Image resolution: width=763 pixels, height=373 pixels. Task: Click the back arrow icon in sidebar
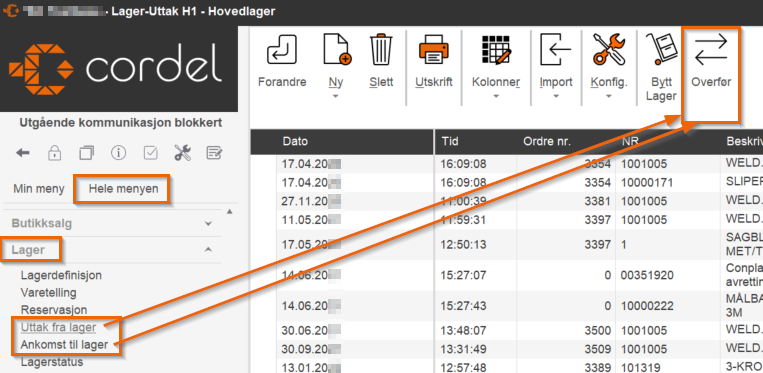click(22, 153)
